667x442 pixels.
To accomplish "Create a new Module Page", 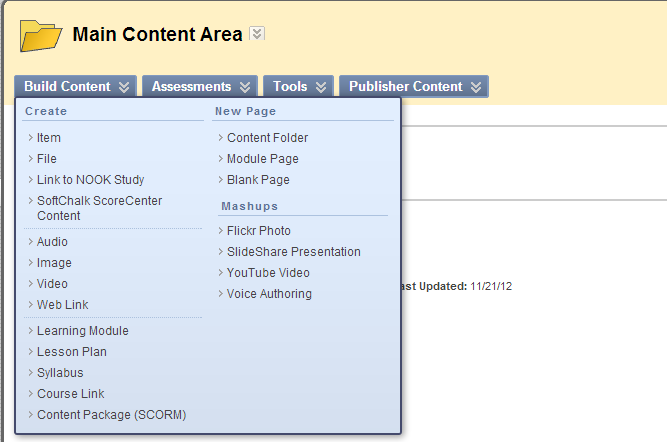I will click(x=262, y=159).
